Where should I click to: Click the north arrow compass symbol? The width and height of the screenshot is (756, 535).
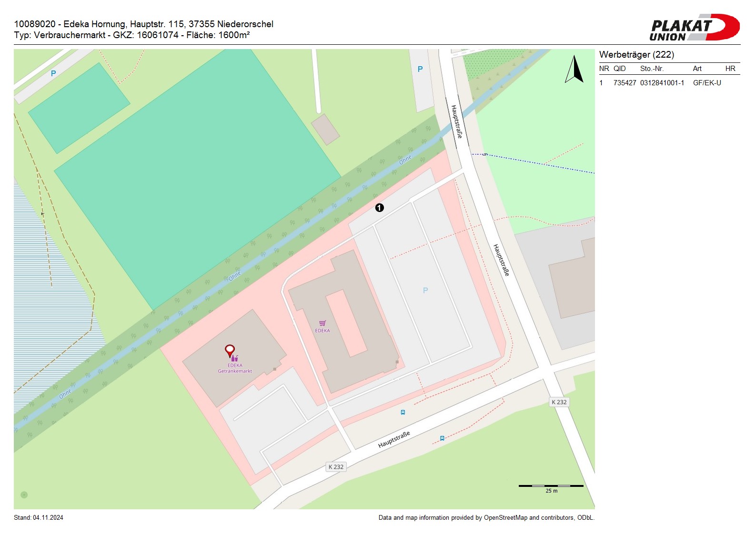click(x=575, y=70)
